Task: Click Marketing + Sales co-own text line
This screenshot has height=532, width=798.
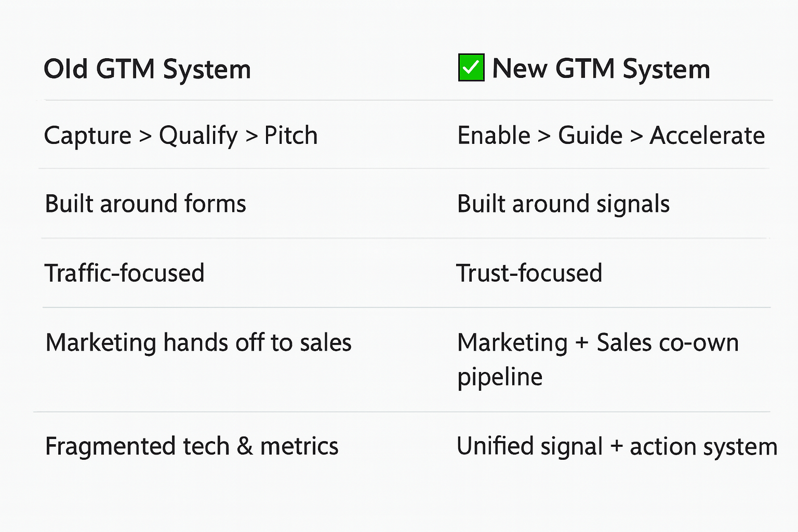Action: [x=597, y=343]
